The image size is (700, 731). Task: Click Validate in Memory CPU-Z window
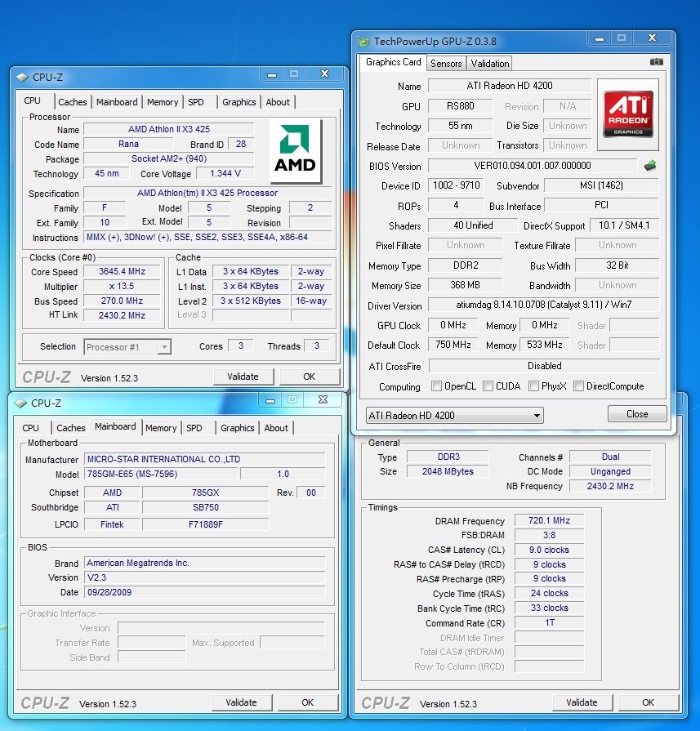point(582,702)
